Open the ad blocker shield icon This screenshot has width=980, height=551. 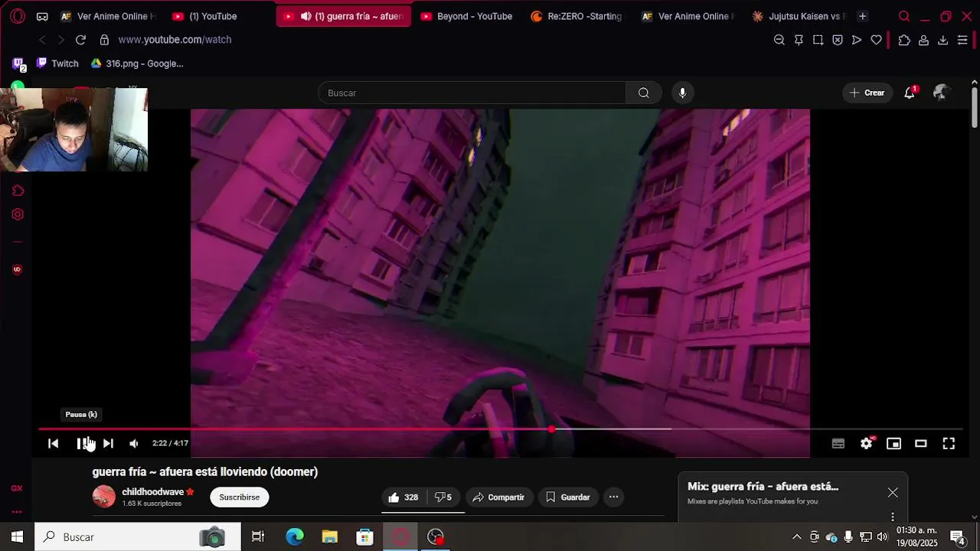pyautogui.click(x=838, y=40)
